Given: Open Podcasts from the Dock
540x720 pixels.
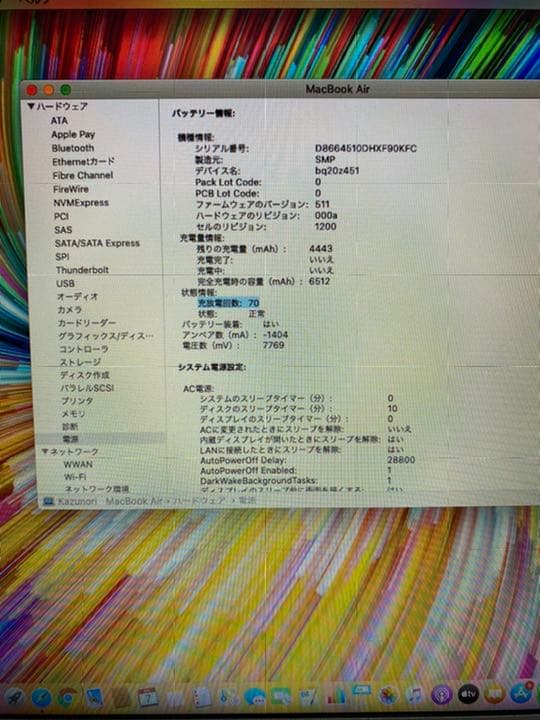Looking at the screenshot, I should coord(442,694).
